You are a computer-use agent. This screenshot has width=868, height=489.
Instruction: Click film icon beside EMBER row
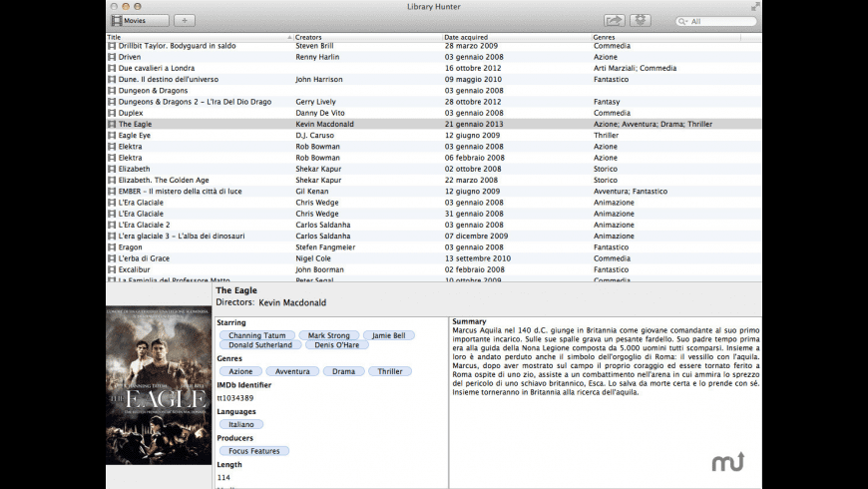click(x=112, y=191)
